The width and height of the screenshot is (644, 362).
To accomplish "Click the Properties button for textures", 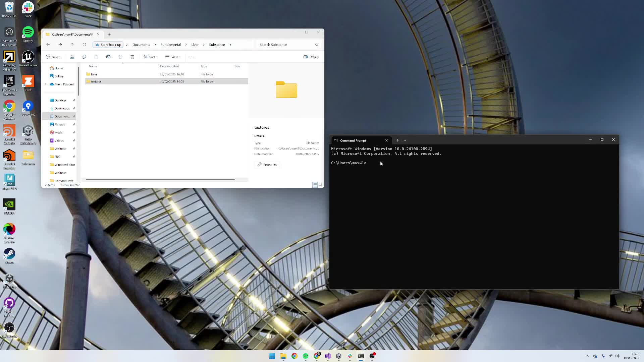I will (x=267, y=165).
